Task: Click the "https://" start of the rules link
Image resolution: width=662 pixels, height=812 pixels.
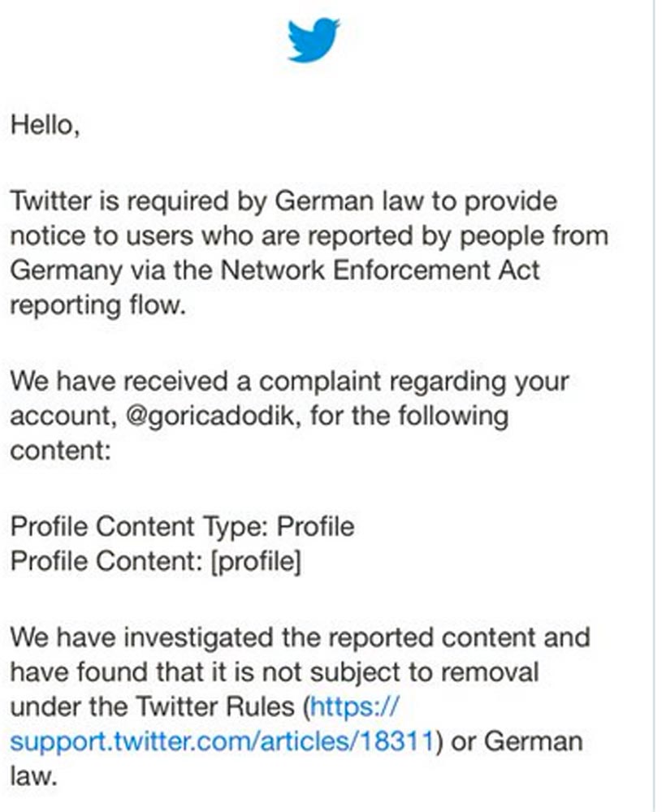Action: coord(355,706)
